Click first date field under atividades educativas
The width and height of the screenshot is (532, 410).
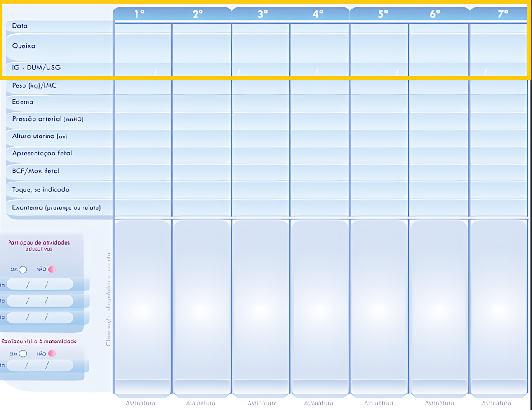[40, 285]
